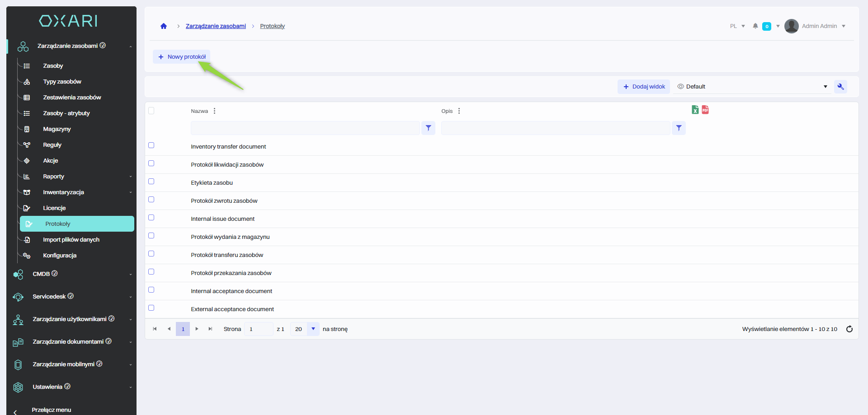Open Magazyny in the sidebar
Viewport: 868px width, 415px height.
click(57, 129)
